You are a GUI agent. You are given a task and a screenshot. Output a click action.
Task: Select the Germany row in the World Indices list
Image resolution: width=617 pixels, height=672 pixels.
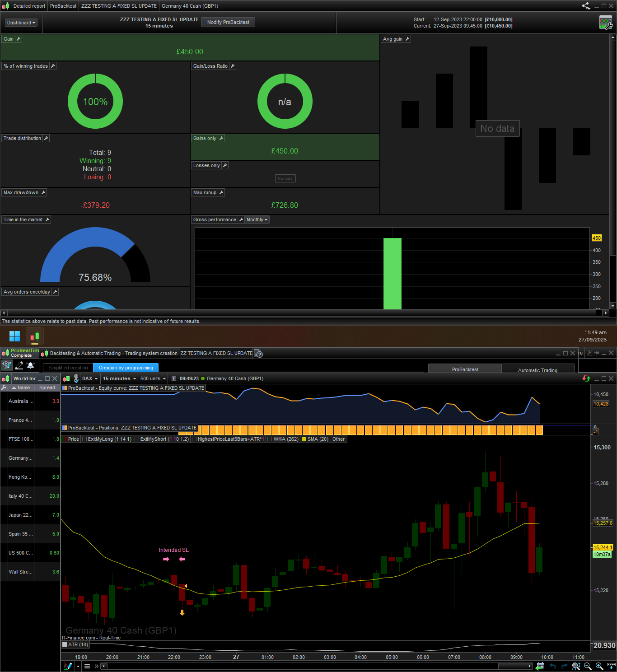(x=30, y=458)
